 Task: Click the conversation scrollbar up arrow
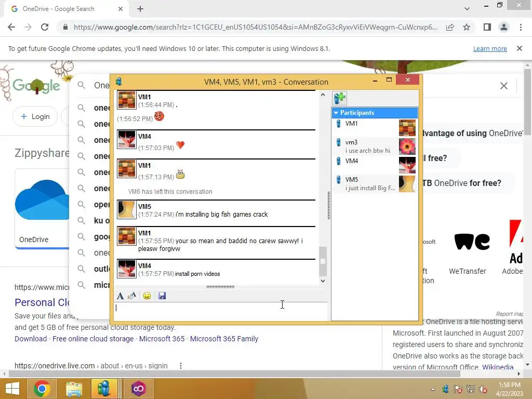pyautogui.click(x=323, y=95)
